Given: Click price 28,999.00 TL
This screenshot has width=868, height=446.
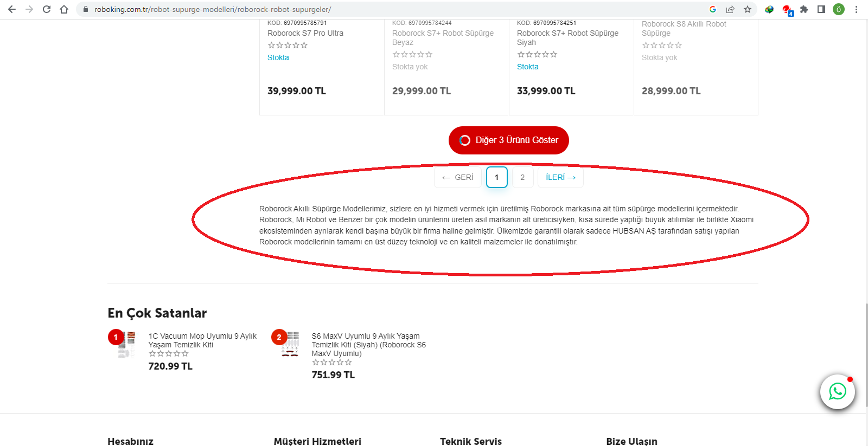Looking at the screenshot, I should pos(671,91).
